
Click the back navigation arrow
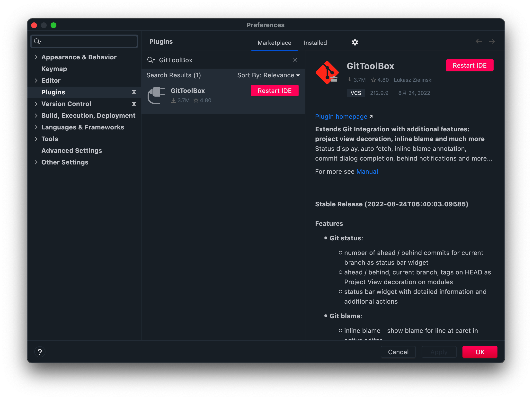pos(479,41)
